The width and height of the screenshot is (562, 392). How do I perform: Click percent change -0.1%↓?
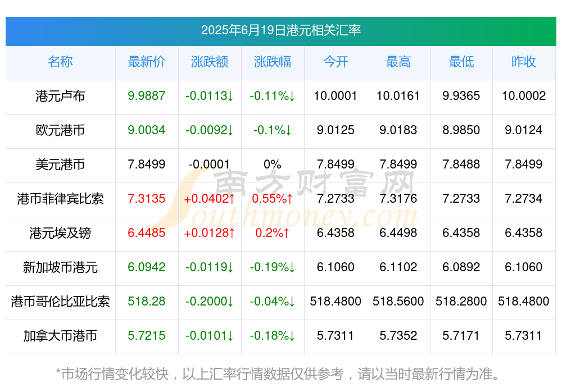coord(273,130)
